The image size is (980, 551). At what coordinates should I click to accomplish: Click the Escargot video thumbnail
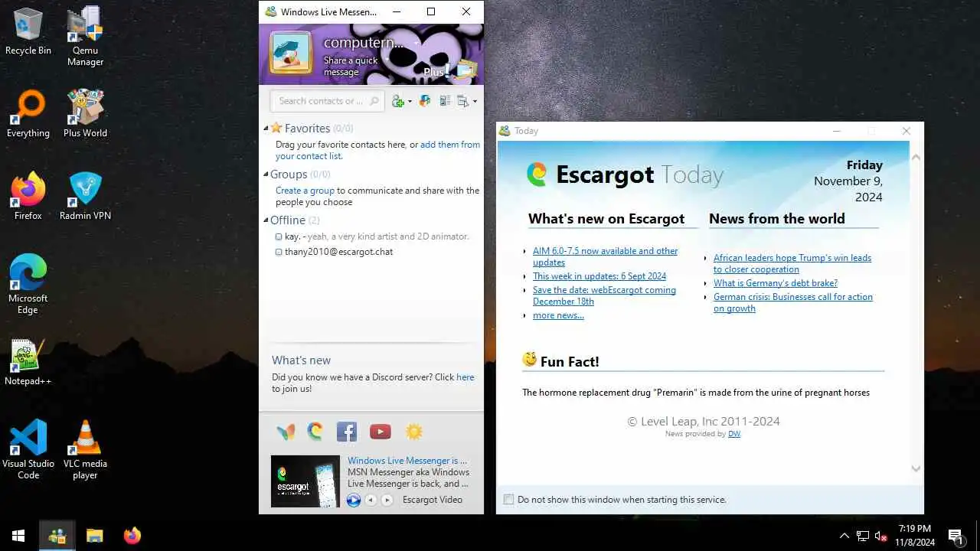pyautogui.click(x=305, y=481)
